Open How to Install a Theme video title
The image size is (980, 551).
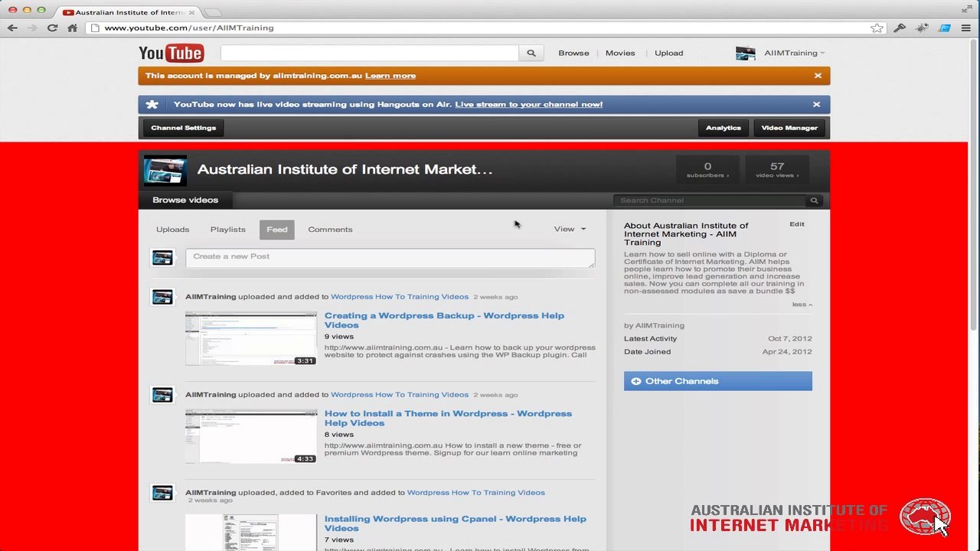point(448,418)
